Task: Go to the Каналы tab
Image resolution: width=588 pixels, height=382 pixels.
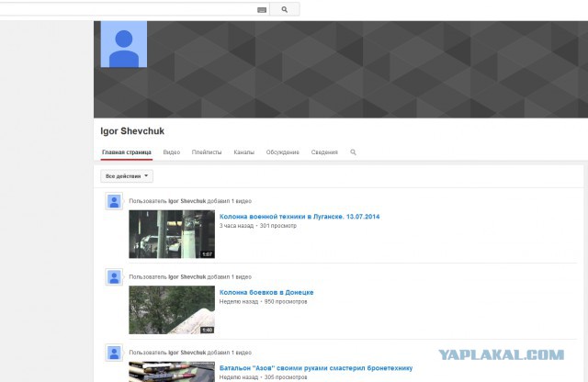Action: 243,152
